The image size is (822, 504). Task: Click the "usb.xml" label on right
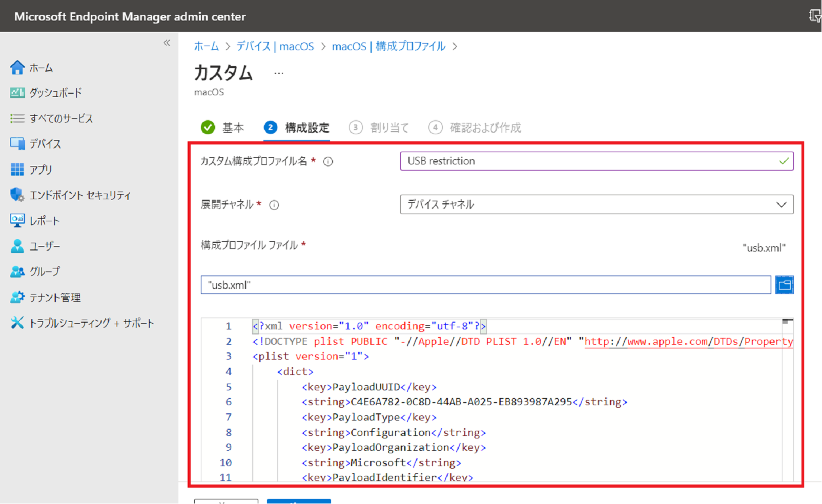[764, 248]
